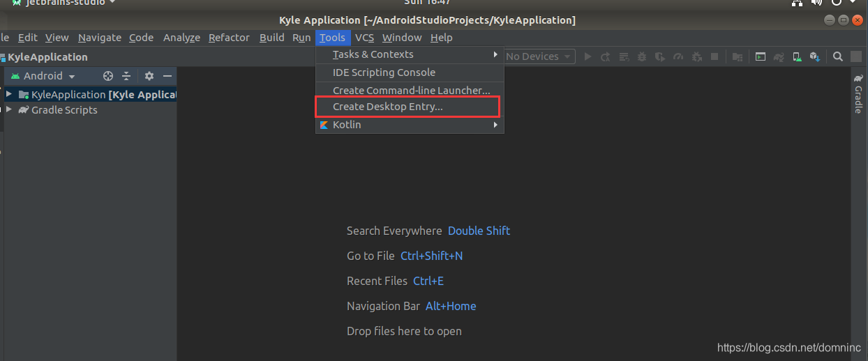
Task: Open the Navigate menu
Action: click(99, 38)
